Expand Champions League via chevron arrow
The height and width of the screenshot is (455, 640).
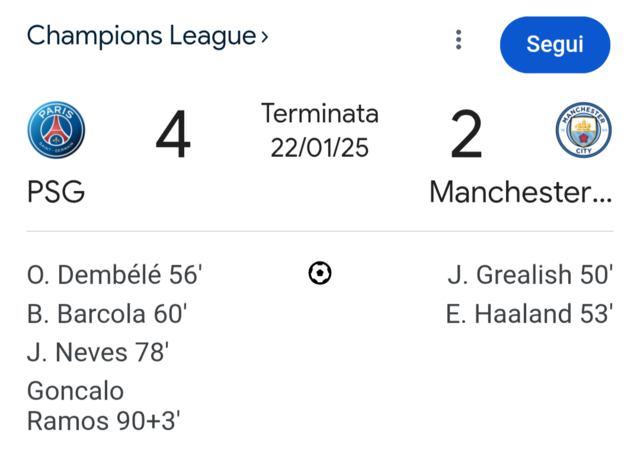coord(264,37)
